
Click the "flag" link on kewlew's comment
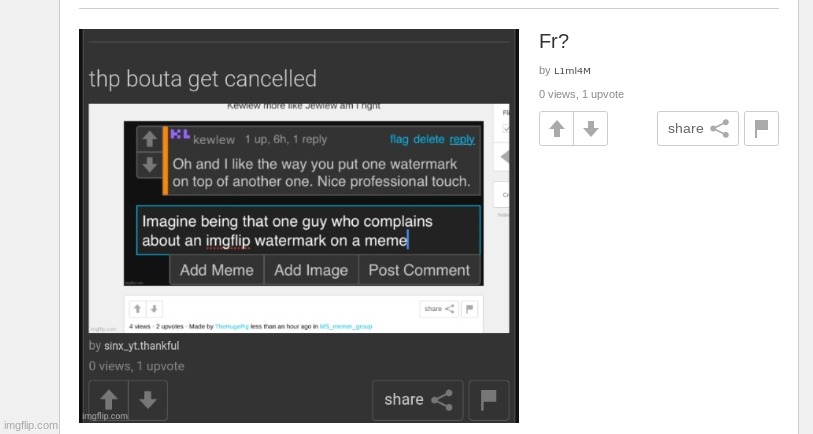pyautogui.click(x=399, y=139)
